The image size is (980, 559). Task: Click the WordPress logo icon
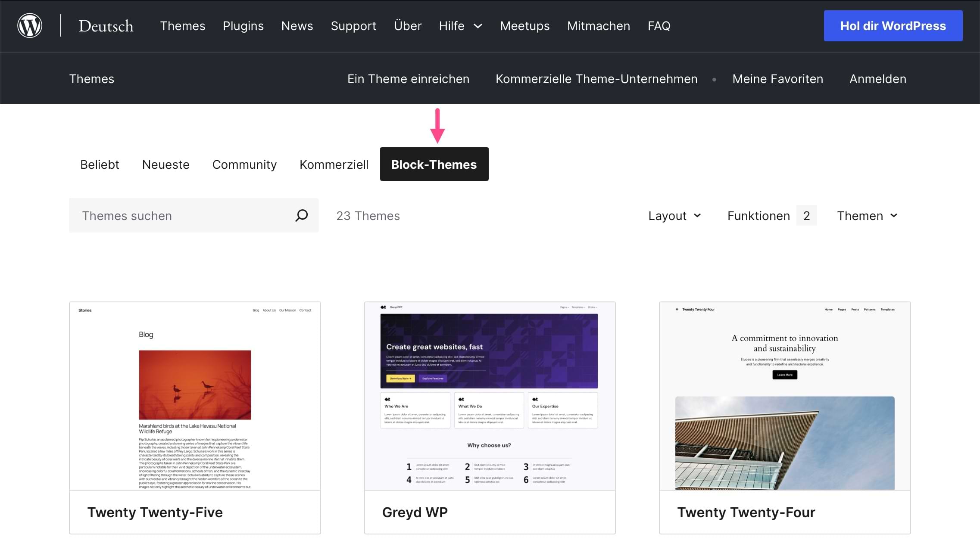(x=30, y=26)
